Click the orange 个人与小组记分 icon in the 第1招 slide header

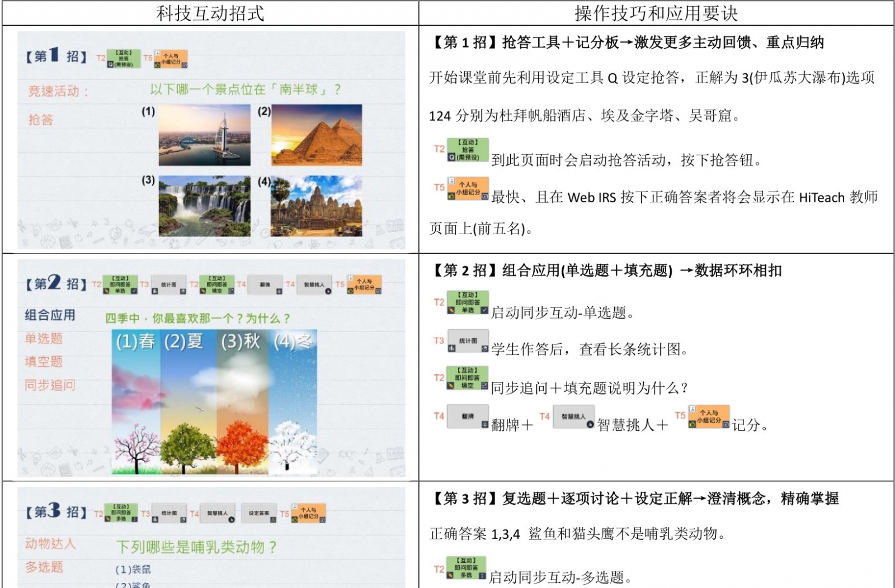coord(171,59)
